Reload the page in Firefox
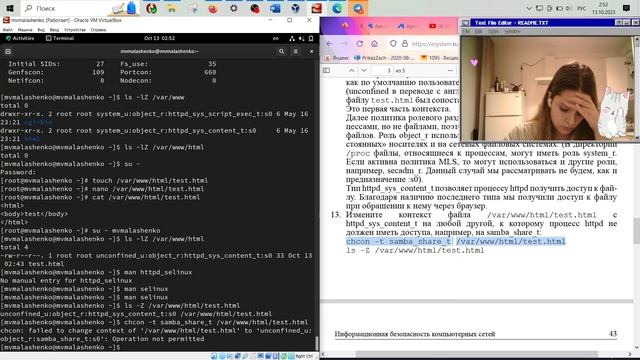The image size is (640, 360). click(360, 44)
